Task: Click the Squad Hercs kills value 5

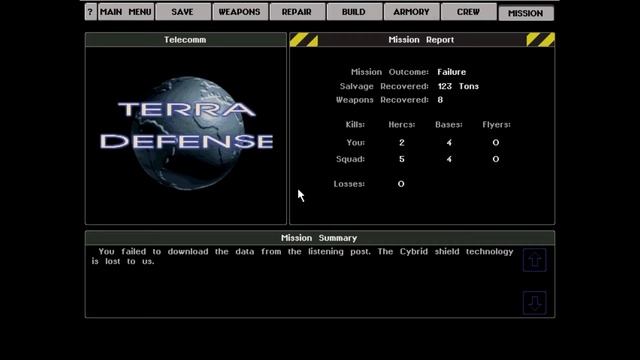Action: click(402, 159)
